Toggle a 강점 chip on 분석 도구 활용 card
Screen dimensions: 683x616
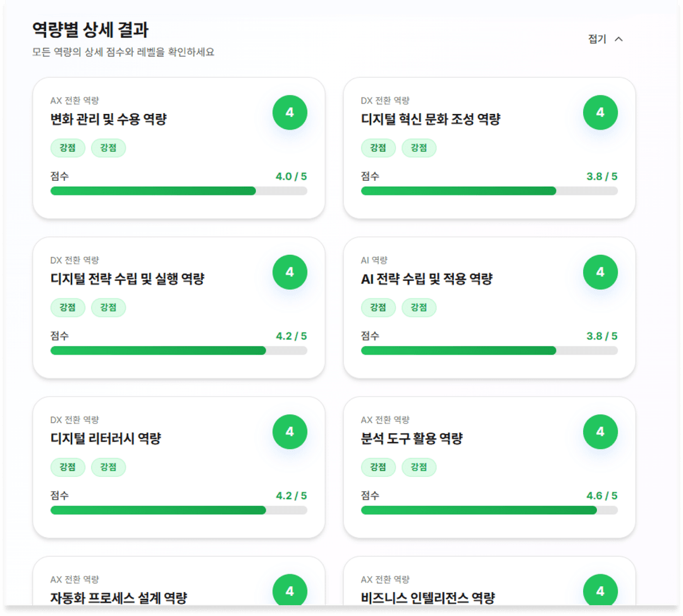coord(378,467)
